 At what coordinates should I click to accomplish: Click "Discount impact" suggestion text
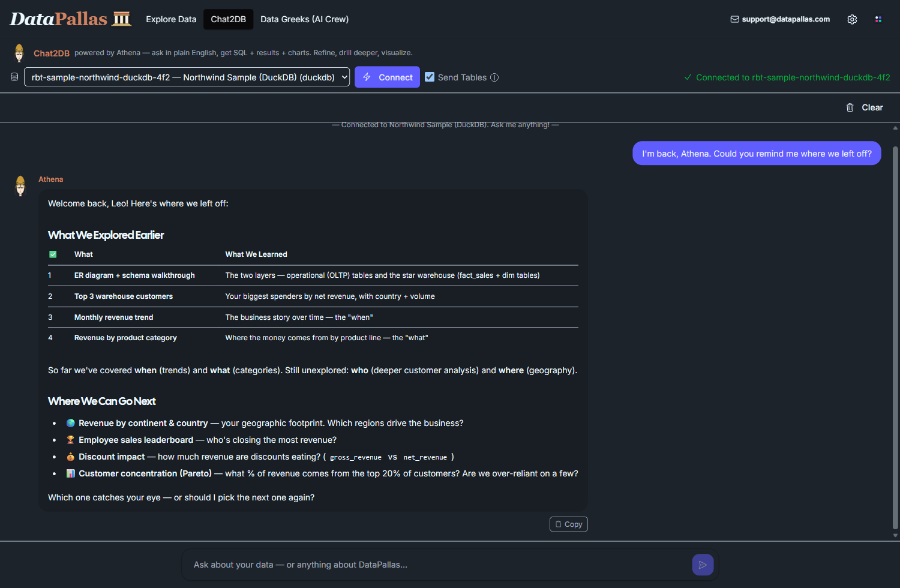(112, 457)
